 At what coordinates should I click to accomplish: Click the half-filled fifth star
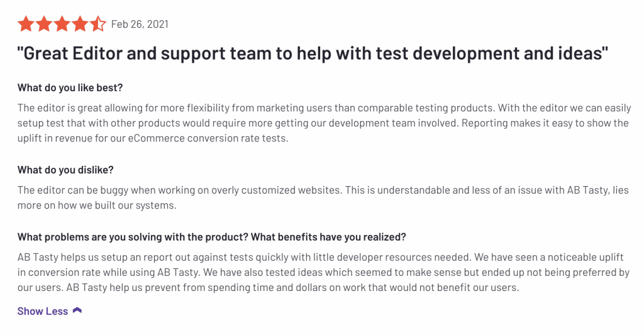98,25
